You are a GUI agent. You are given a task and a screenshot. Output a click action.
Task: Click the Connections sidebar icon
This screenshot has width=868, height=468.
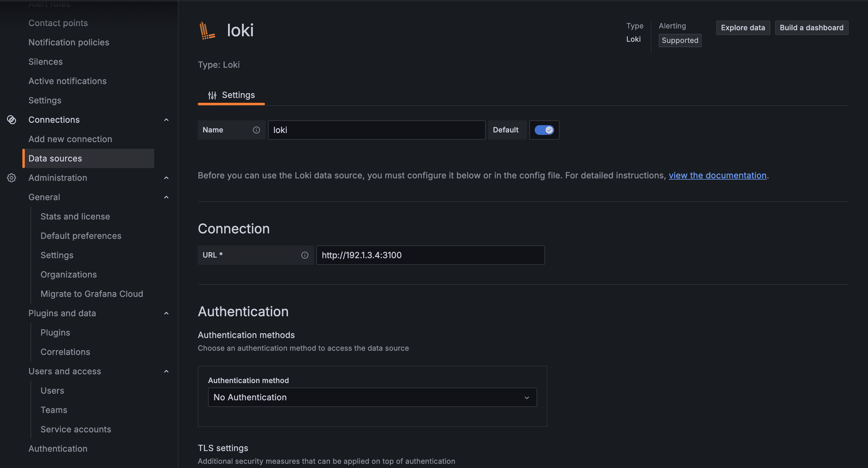pos(11,120)
